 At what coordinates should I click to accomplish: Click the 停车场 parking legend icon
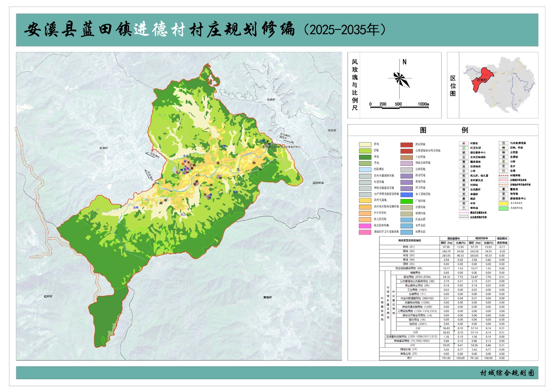[x=463, y=208]
